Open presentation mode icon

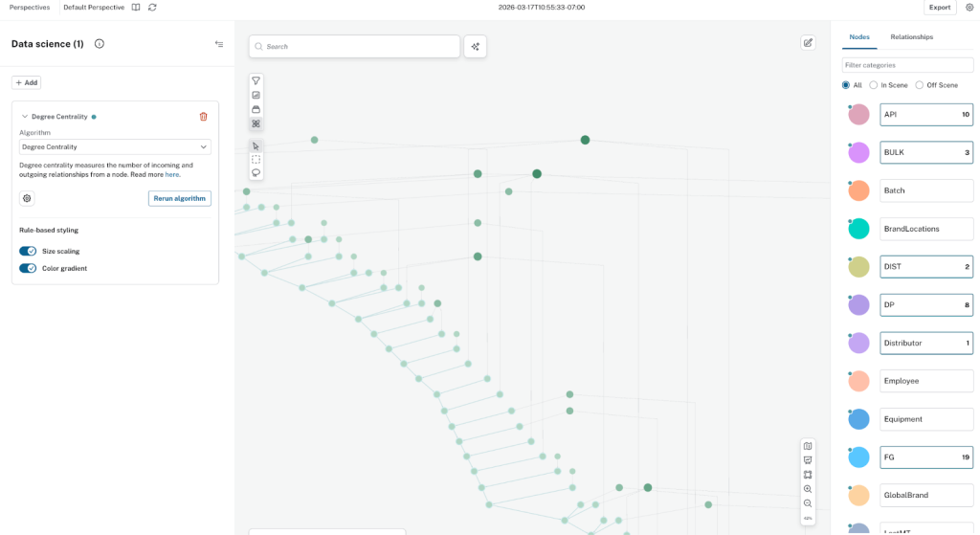(x=808, y=460)
